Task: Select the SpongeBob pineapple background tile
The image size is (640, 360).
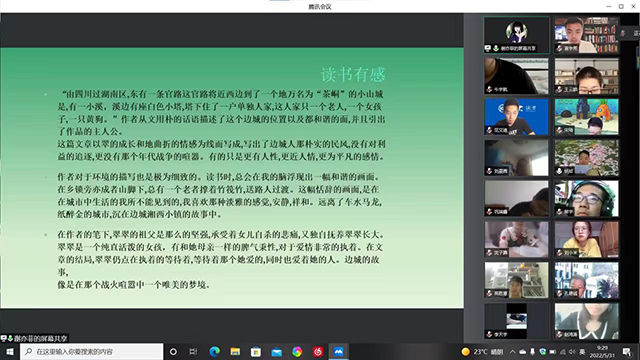Action: (x=587, y=117)
